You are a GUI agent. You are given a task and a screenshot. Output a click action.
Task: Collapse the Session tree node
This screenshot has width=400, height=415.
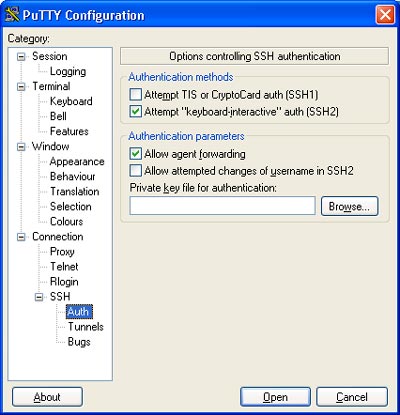[21, 56]
